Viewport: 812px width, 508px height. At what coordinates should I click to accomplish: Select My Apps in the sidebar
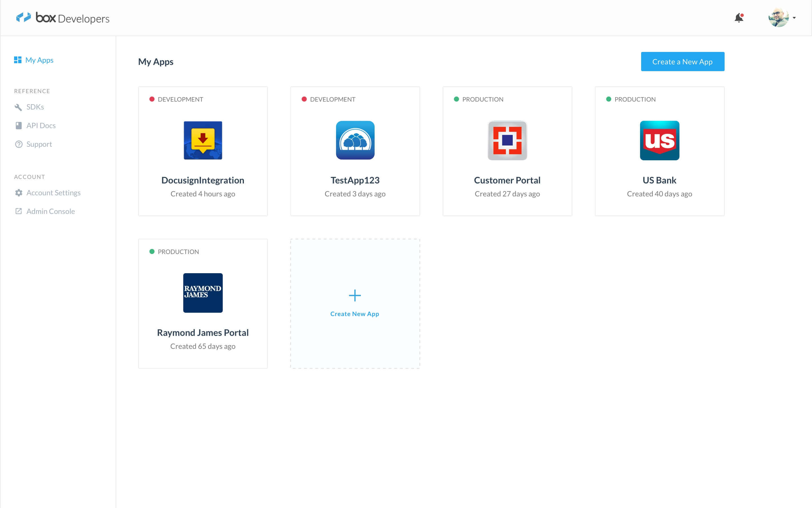coord(39,60)
